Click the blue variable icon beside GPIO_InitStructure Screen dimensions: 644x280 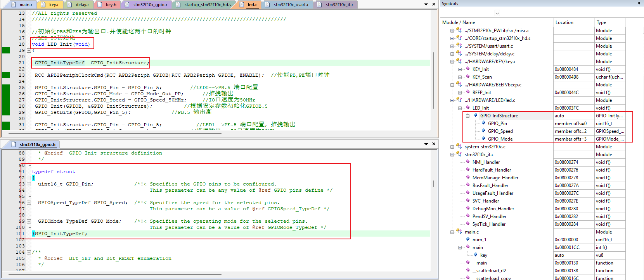[x=476, y=115]
